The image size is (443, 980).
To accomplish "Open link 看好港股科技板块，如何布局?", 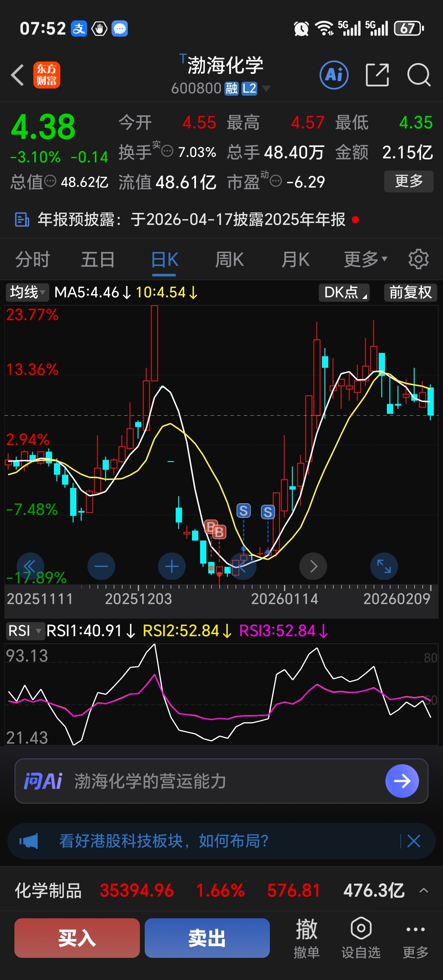I will pos(164,841).
